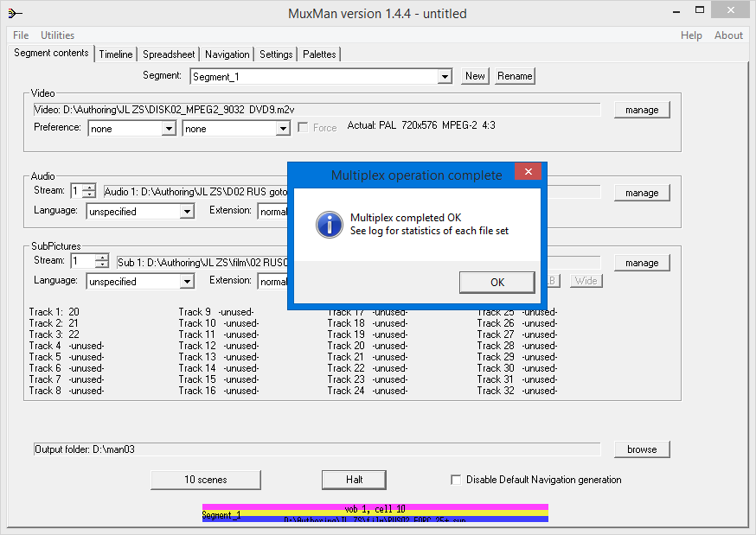The width and height of the screenshot is (756, 535).
Task: Click the yellow Segment_1 progress strip
Action: click(x=375, y=513)
